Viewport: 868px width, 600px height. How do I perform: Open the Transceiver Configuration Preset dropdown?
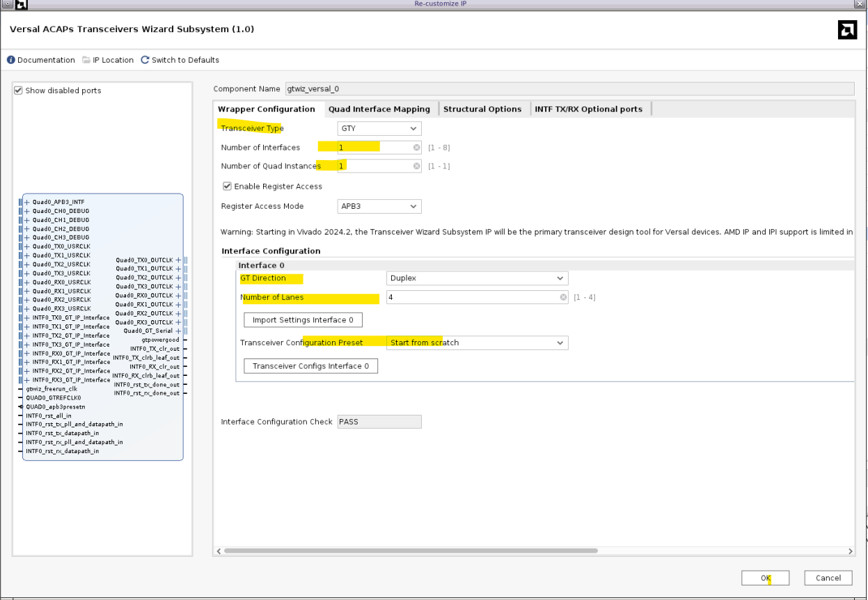[x=477, y=342]
